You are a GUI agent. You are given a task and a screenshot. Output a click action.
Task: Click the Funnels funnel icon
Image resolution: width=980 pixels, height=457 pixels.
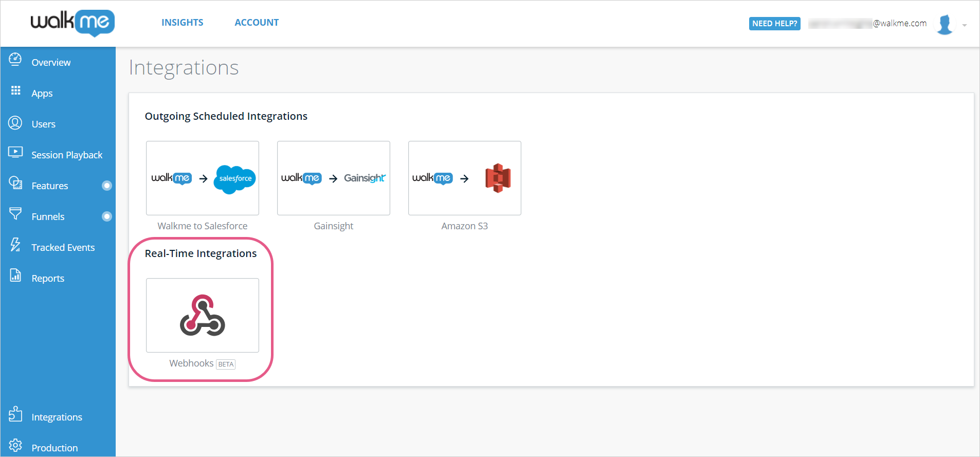(15, 213)
